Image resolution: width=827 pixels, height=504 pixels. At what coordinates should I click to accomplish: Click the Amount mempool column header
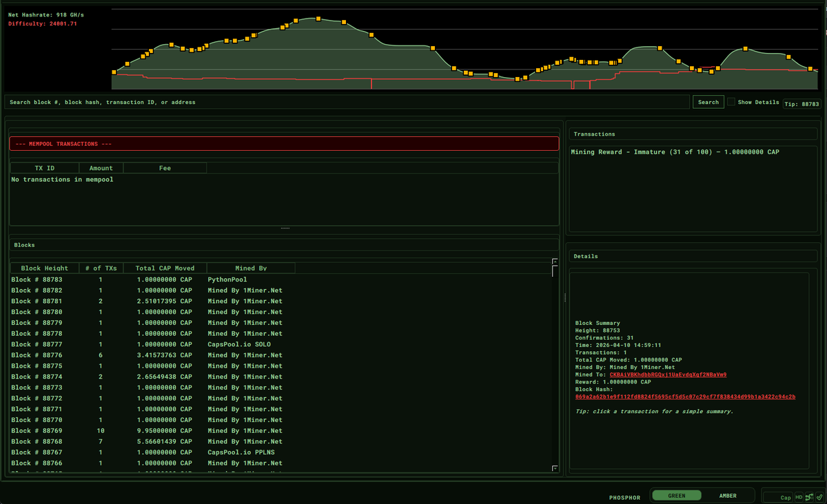[101, 168]
